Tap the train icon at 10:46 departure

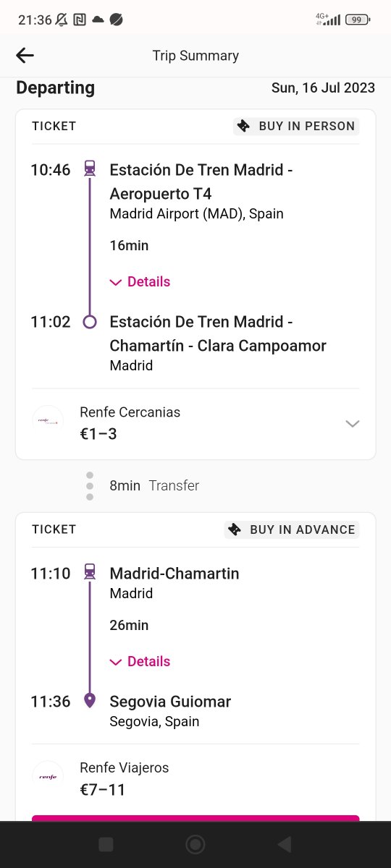click(x=90, y=169)
